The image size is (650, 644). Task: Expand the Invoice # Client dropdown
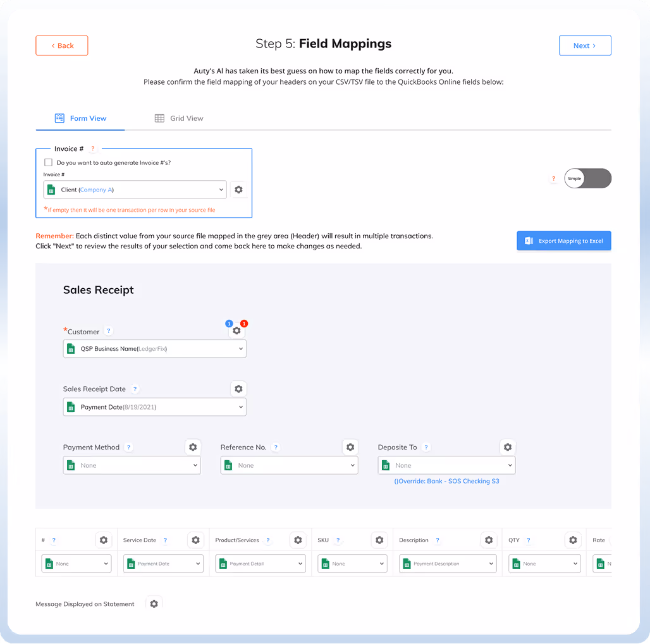coord(135,190)
